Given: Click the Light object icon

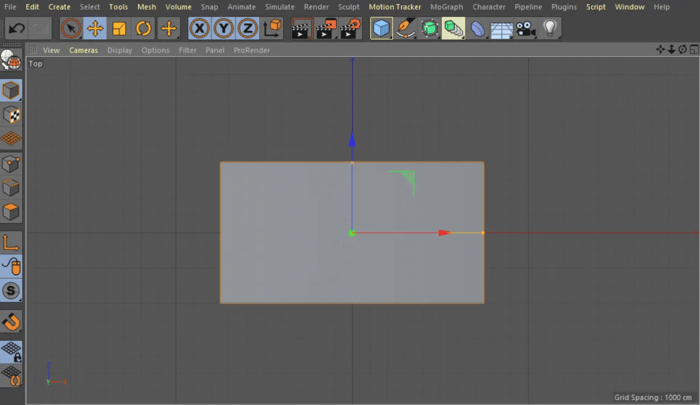Looking at the screenshot, I should click(549, 29).
